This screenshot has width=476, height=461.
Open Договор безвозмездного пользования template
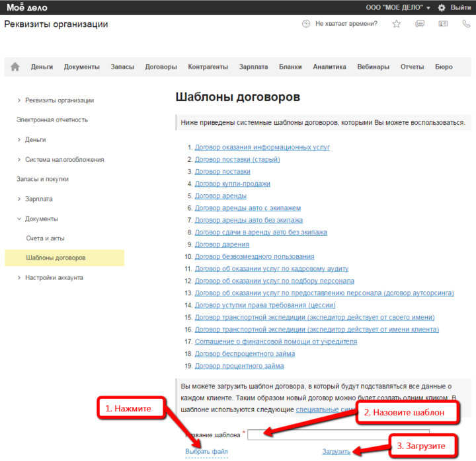[255, 256]
